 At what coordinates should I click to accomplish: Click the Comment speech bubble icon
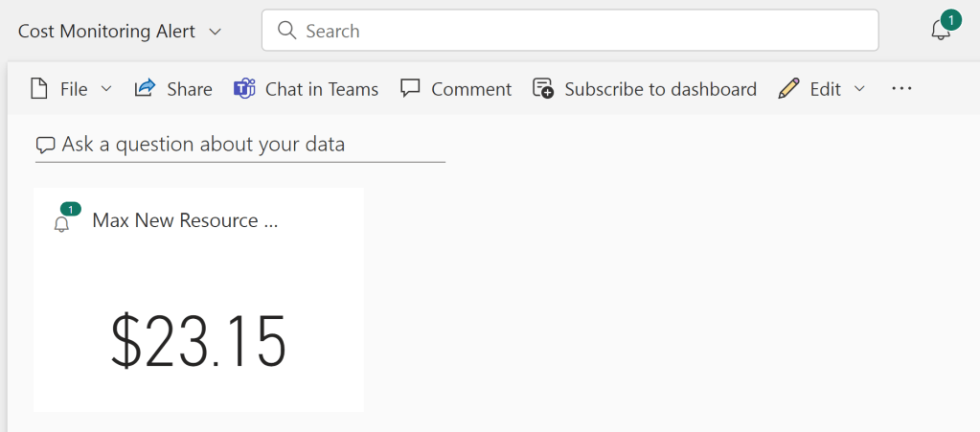410,88
